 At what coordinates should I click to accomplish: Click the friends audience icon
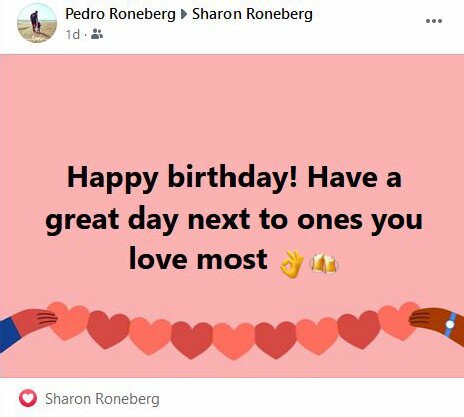[x=97, y=34]
